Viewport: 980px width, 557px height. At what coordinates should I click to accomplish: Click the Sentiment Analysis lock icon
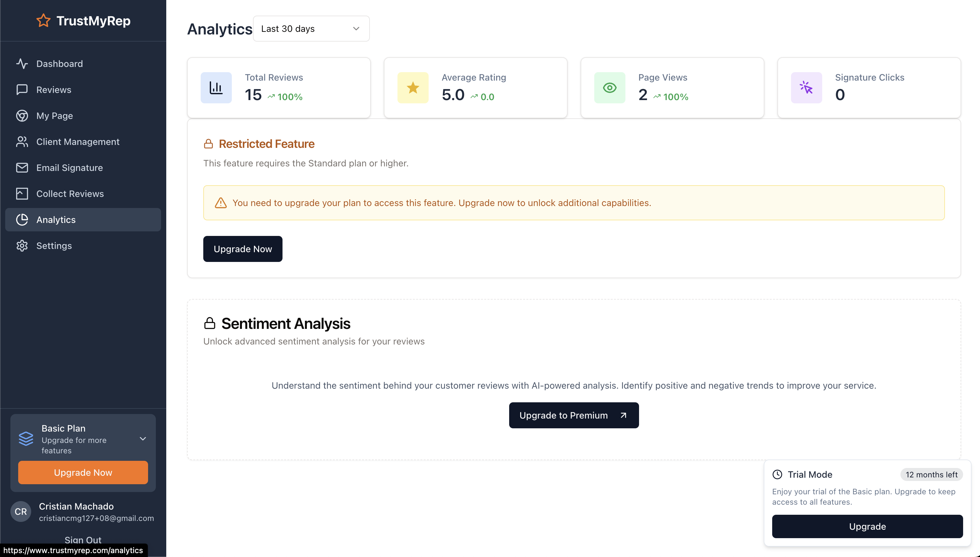tap(209, 323)
